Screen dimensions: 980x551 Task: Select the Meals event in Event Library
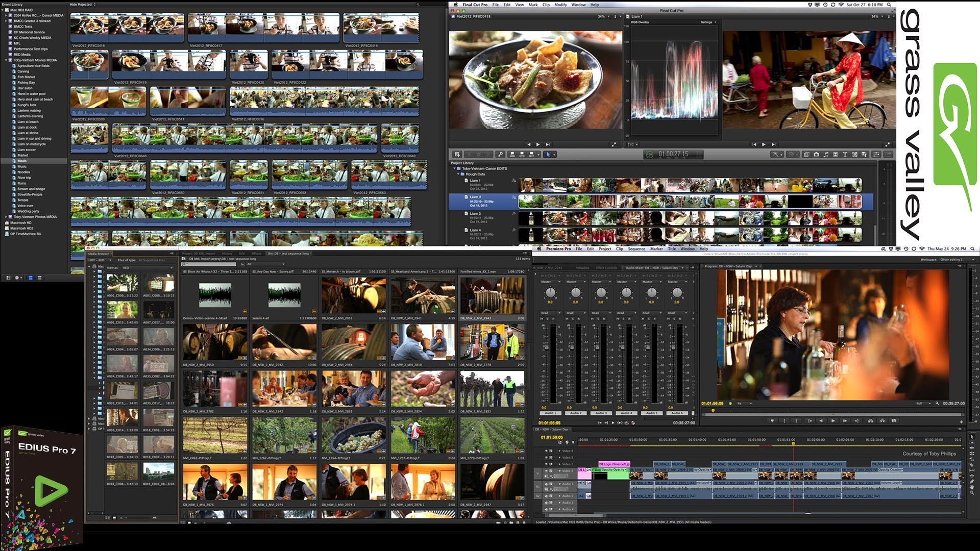coord(34,161)
